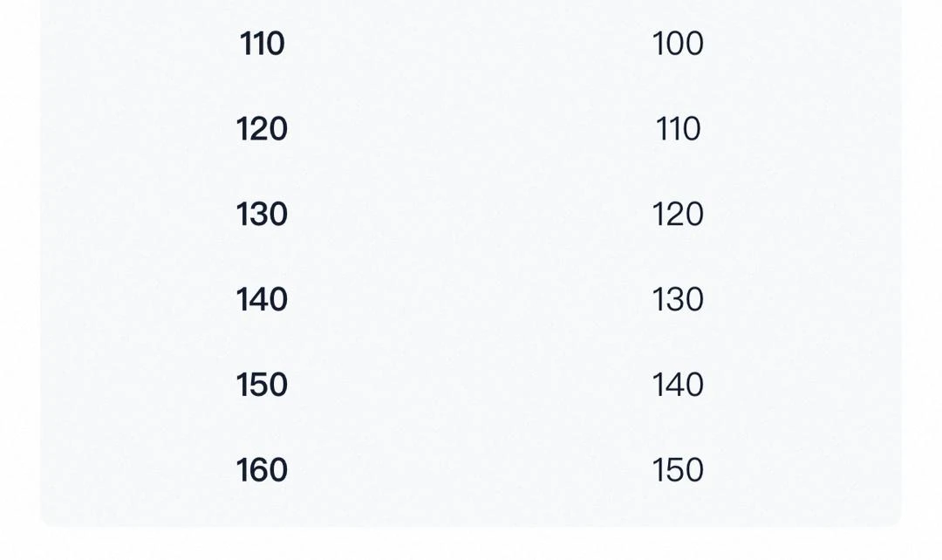Click the bold 160 cell

[262, 470]
